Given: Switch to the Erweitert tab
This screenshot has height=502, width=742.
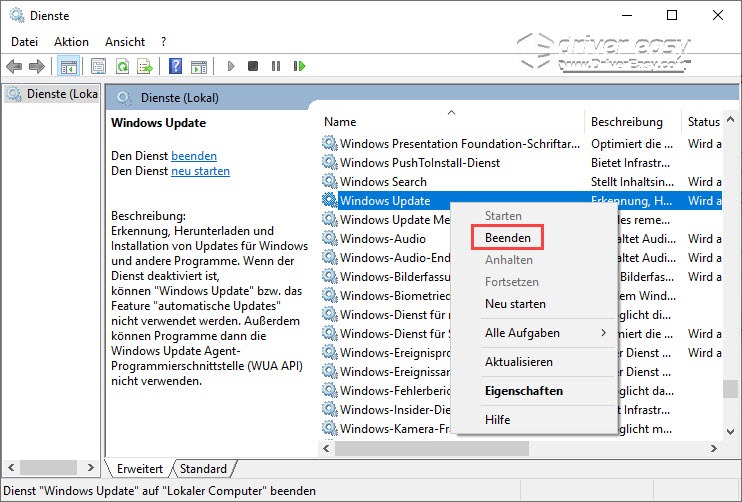Looking at the screenshot, I should [140, 468].
